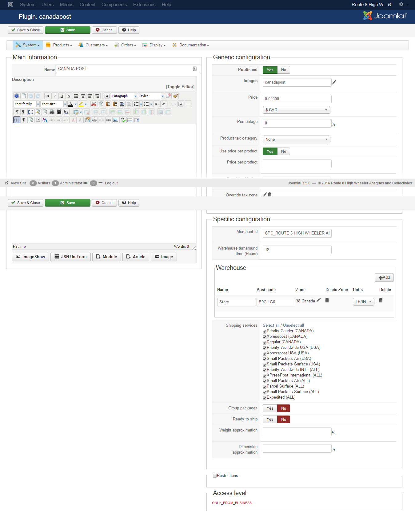Run the spellcheck abc icon
This screenshot has width=415, height=532.
click(x=123, y=120)
